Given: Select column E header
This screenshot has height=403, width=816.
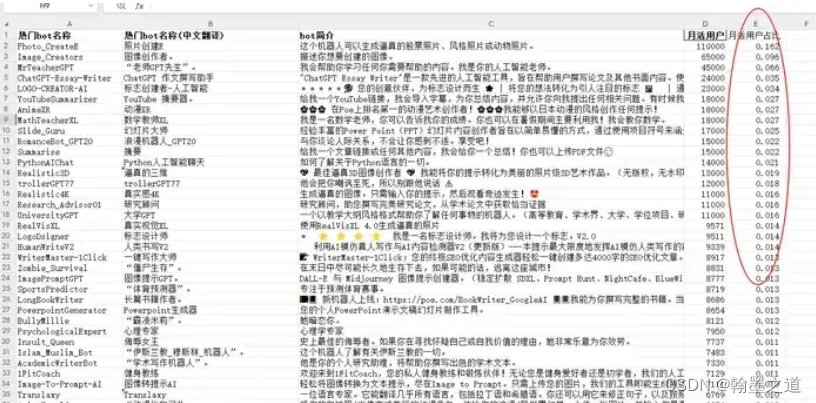Looking at the screenshot, I should click(x=756, y=24).
